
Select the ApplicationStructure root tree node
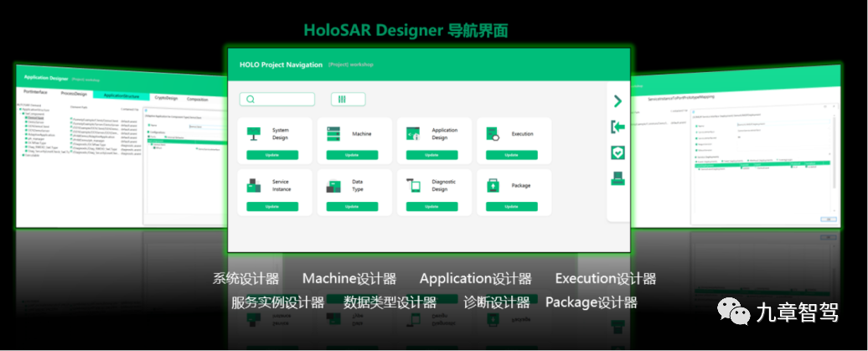pyautogui.click(x=34, y=110)
